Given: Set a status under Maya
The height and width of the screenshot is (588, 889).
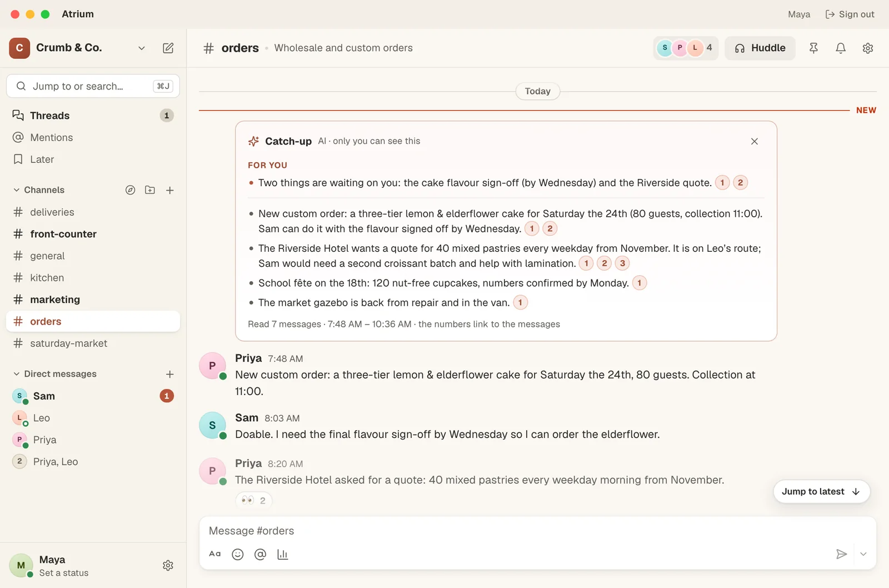Looking at the screenshot, I should point(64,573).
